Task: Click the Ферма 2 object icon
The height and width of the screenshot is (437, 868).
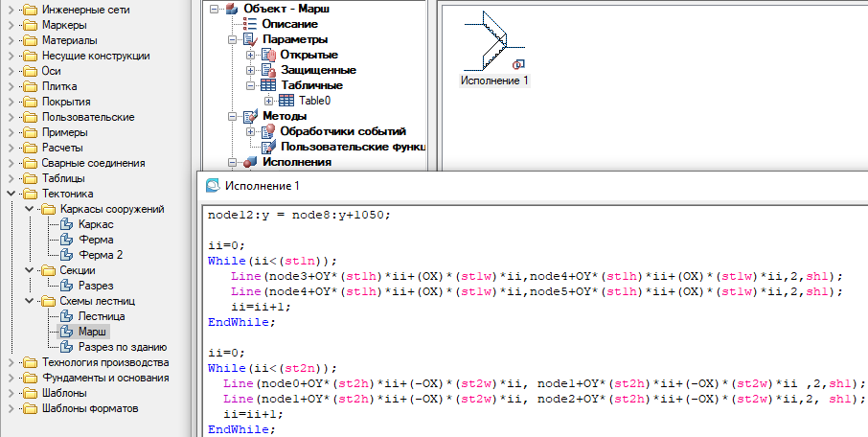Action: pyautogui.click(x=66, y=255)
